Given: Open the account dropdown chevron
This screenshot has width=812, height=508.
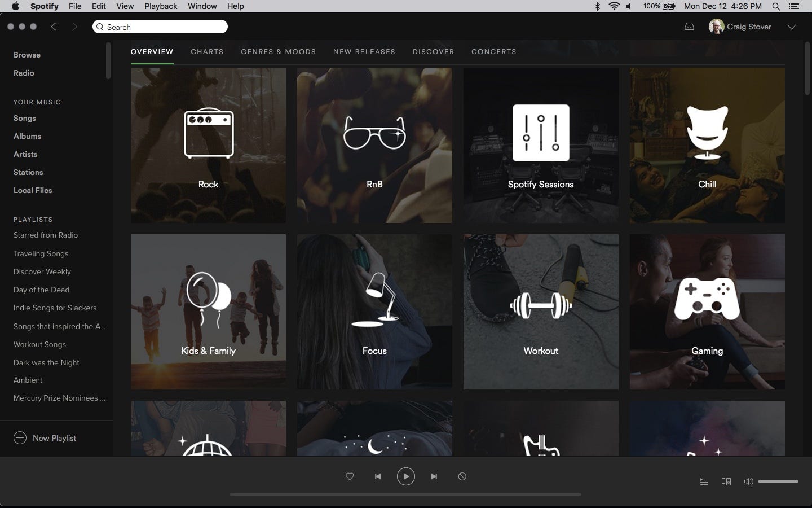Looking at the screenshot, I should point(792,27).
